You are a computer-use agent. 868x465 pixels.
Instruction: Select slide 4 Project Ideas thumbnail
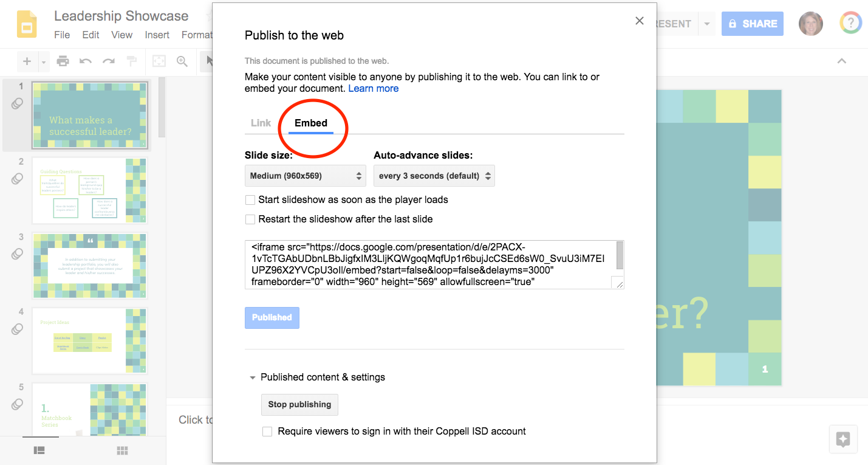[89, 341]
